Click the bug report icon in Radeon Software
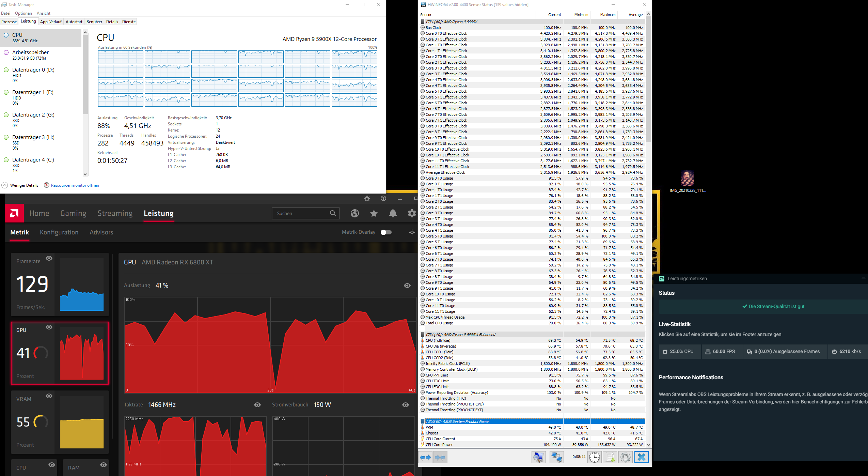This screenshot has width=868, height=476. click(x=367, y=198)
